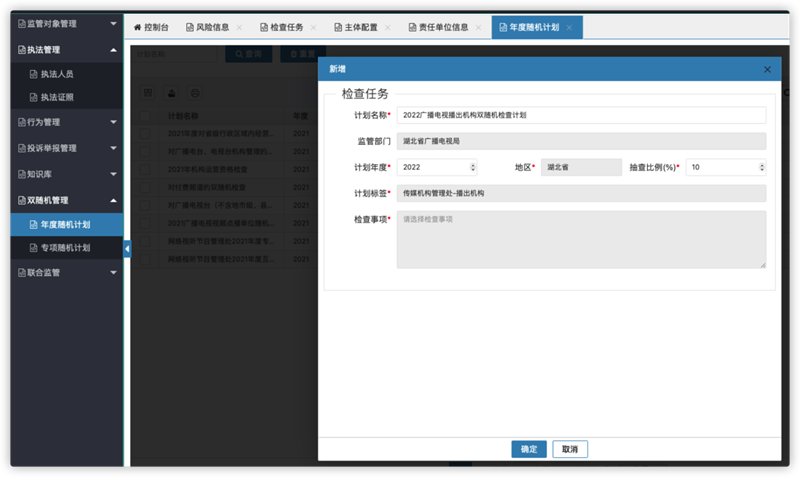Select 专项随机计划 in the sidebar
This screenshot has width=800, height=477.
[x=65, y=247]
